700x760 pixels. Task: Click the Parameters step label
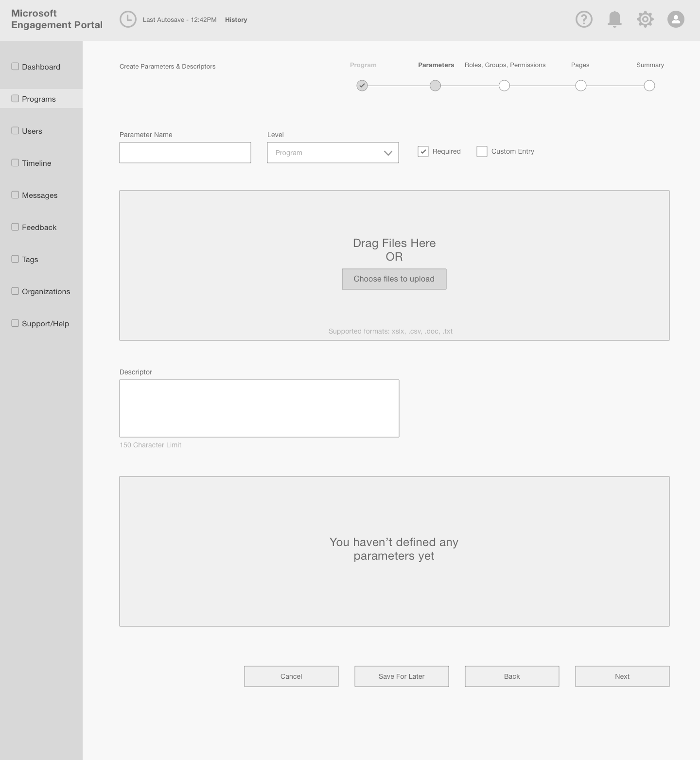tap(436, 65)
